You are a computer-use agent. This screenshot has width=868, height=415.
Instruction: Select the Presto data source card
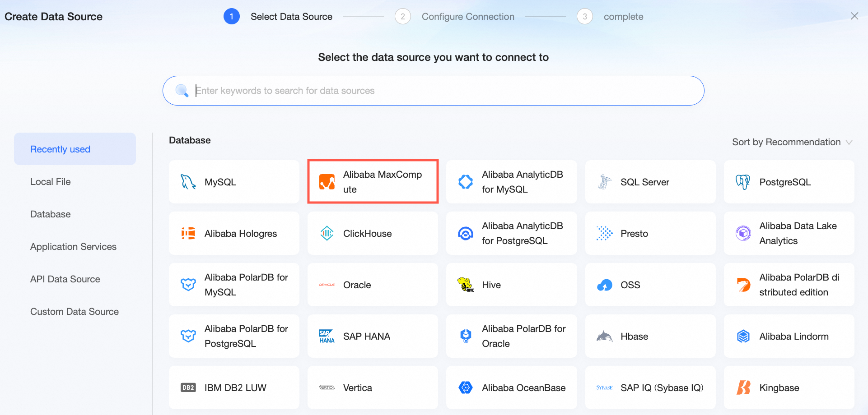[650, 233]
